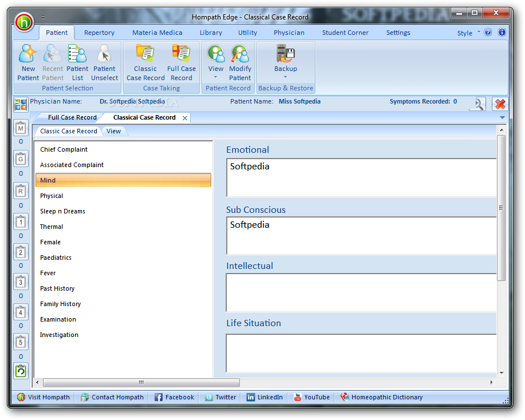525x420 pixels.
Task: Switch to the Utility tab
Action: [247, 33]
